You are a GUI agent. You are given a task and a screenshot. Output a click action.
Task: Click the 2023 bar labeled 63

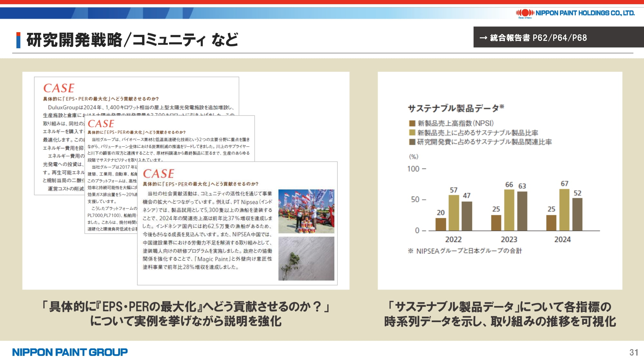522,211
